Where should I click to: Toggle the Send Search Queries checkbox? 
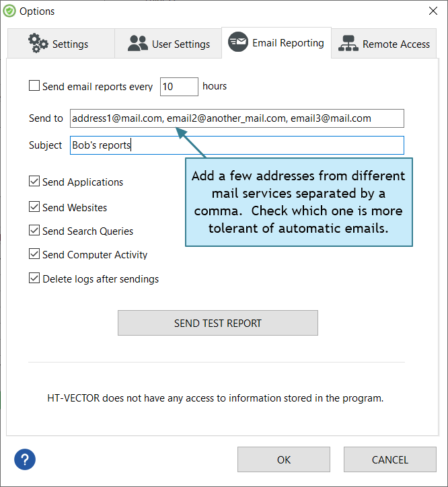tap(34, 231)
